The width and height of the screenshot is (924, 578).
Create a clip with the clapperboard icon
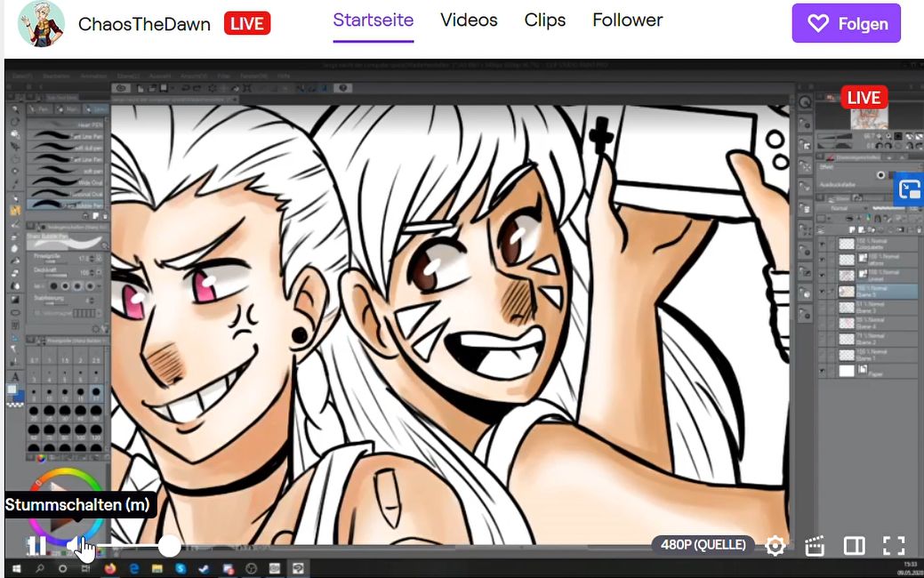click(815, 546)
